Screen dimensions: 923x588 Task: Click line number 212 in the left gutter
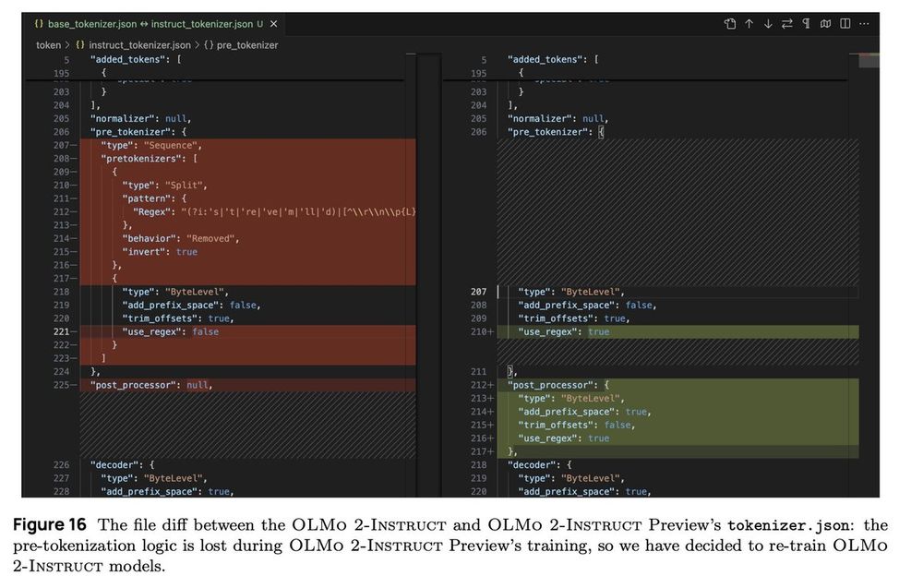point(61,212)
